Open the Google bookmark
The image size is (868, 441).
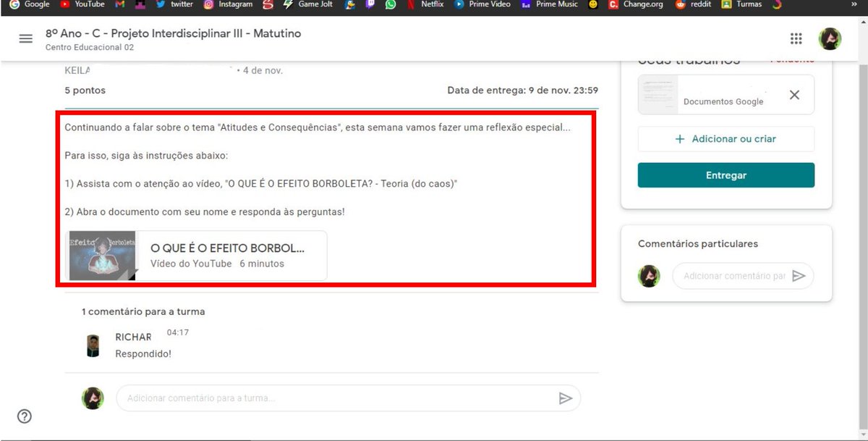click(x=30, y=4)
